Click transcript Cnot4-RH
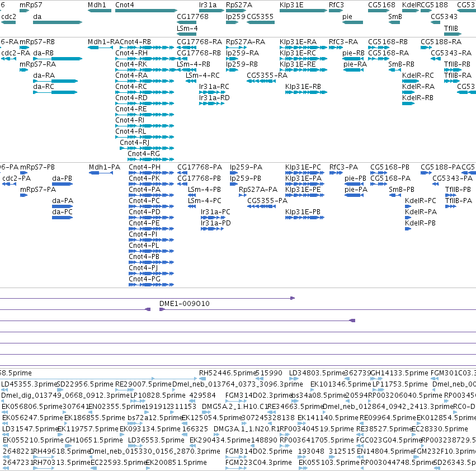 (x=131, y=53)
